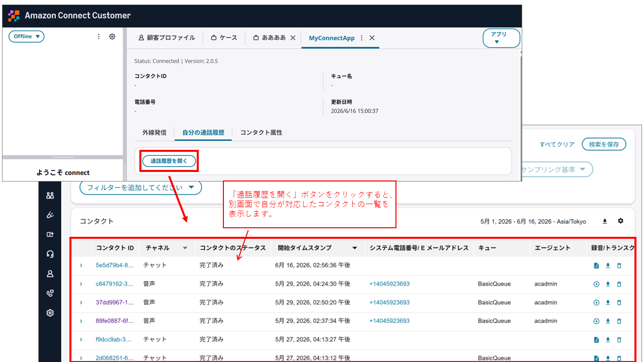The width and height of the screenshot is (644, 362).
Task: Open contact ID link 37dd9967
Action: [115, 303]
